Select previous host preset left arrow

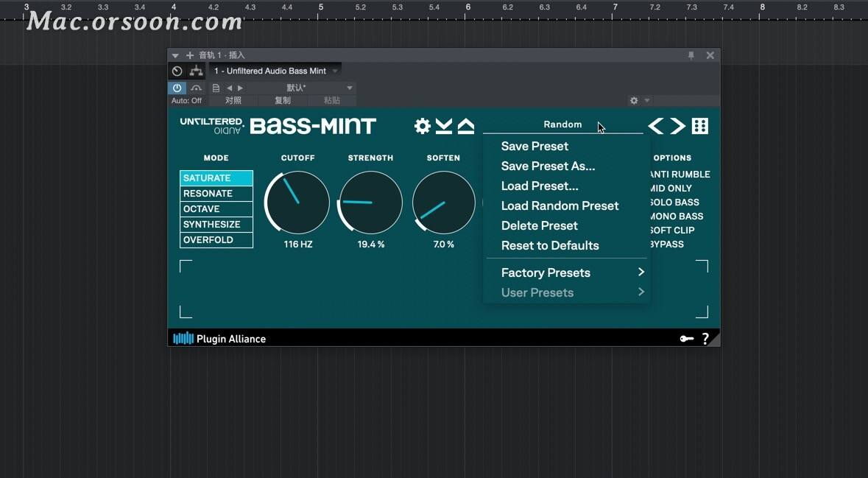pyautogui.click(x=229, y=88)
